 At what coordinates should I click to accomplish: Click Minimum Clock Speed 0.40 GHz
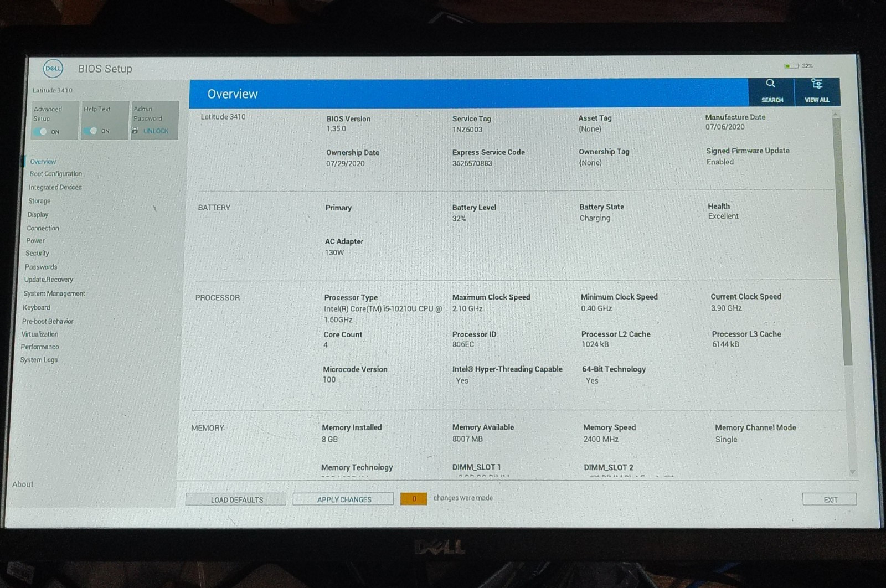pyautogui.click(x=596, y=308)
